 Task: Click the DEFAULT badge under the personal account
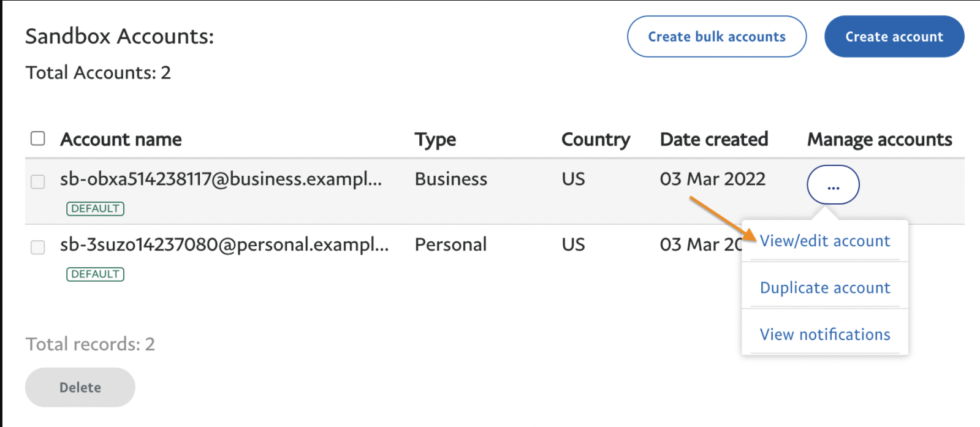(x=95, y=274)
